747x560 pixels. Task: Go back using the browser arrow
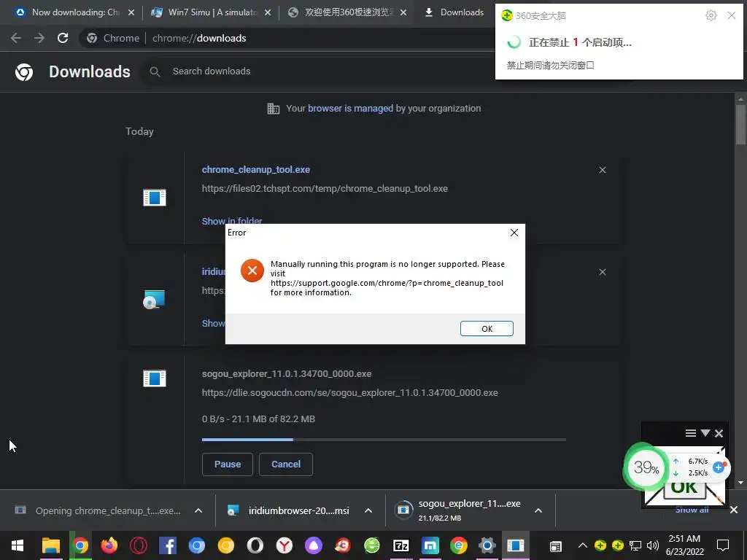tap(16, 38)
